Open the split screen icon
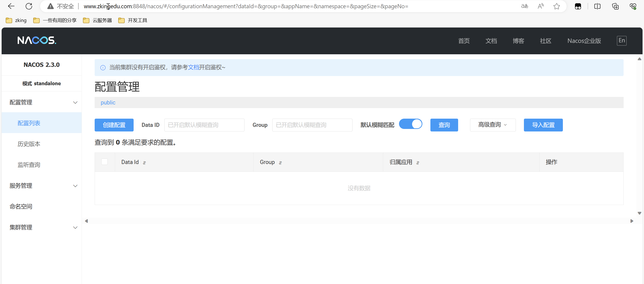644x284 pixels. 597,6
